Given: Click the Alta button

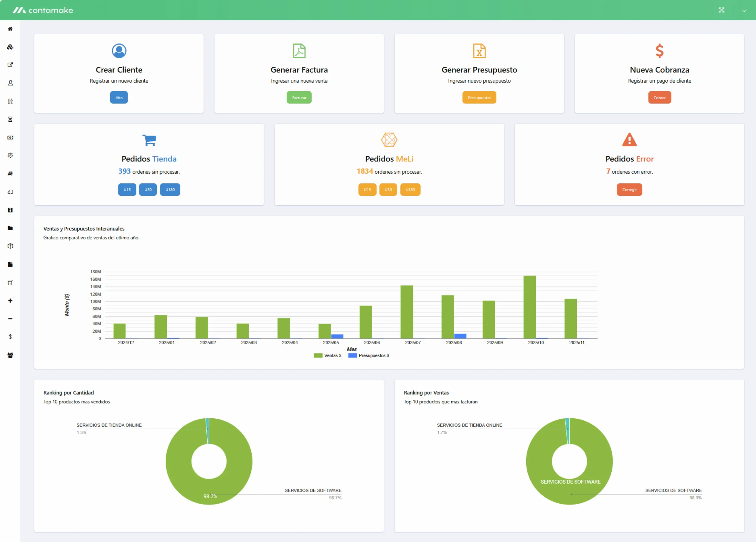Looking at the screenshot, I should 119,98.
